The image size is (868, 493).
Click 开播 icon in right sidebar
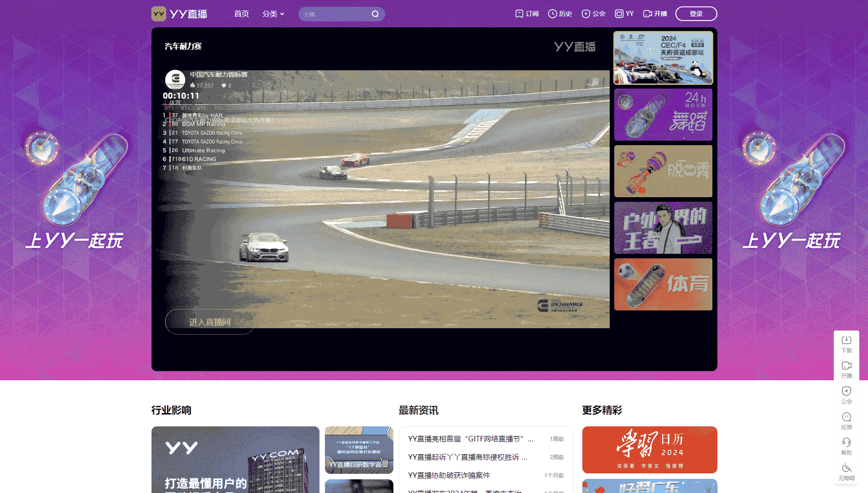point(847,366)
